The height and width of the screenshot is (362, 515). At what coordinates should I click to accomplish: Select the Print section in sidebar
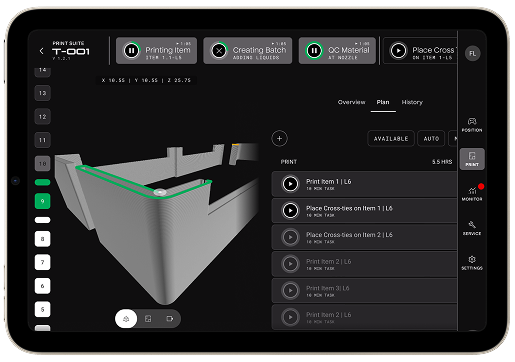point(472,159)
